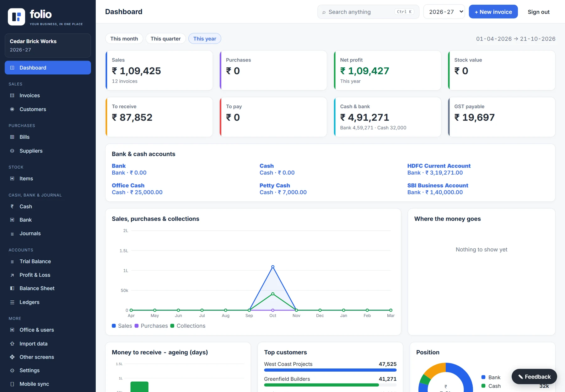Click the Bills sidebar icon
The width and height of the screenshot is (565, 392).
12,137
